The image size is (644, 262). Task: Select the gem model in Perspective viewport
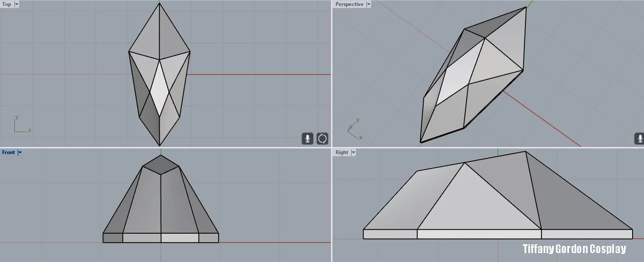[x=474, y=75]
